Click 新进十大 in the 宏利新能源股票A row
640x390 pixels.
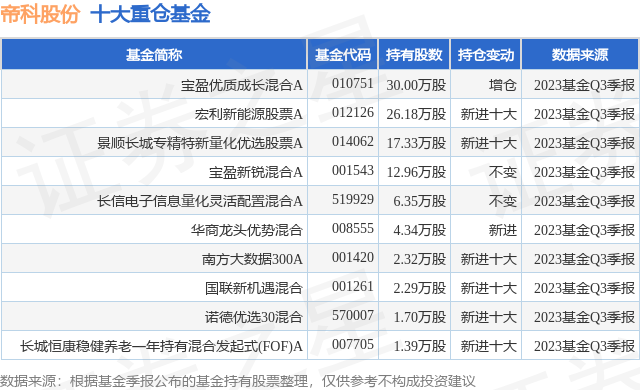coord(489,114)
